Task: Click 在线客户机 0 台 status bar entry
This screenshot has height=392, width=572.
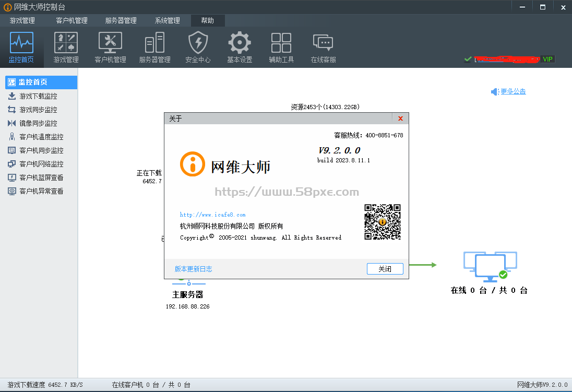Action: point(151,385)
